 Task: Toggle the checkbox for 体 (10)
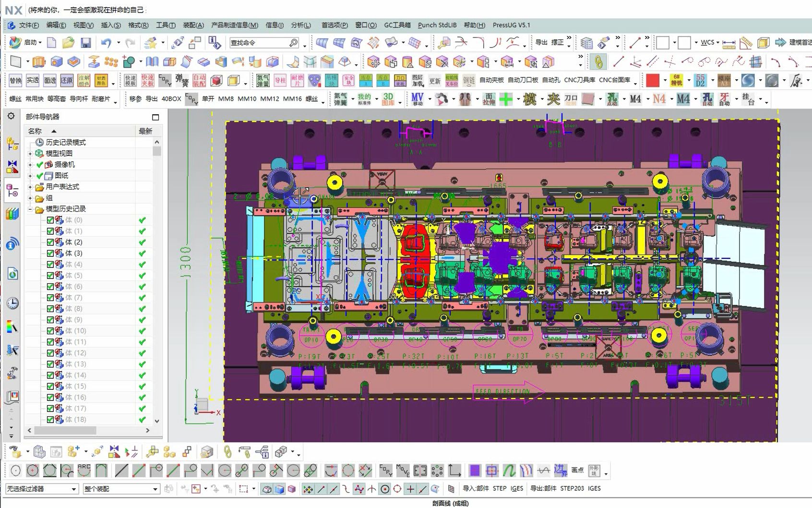coord(50,331)
